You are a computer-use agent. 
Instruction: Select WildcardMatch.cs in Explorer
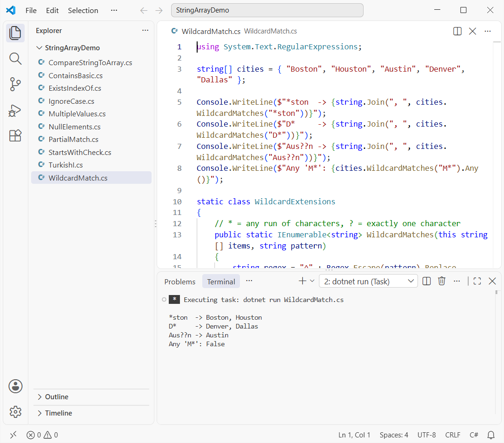coord(91,178)
